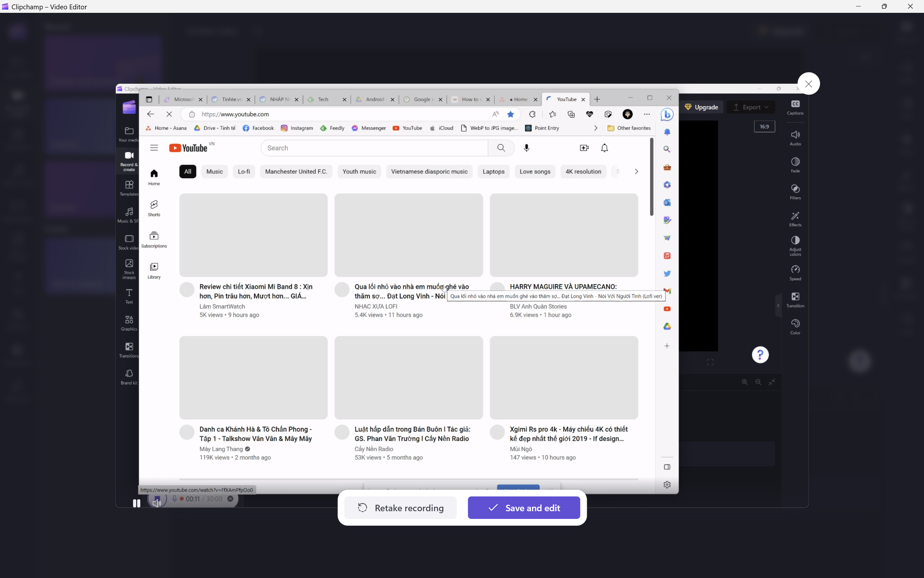
Task: Open the Adjust colors panel
Action: click(x=795, y=246)
